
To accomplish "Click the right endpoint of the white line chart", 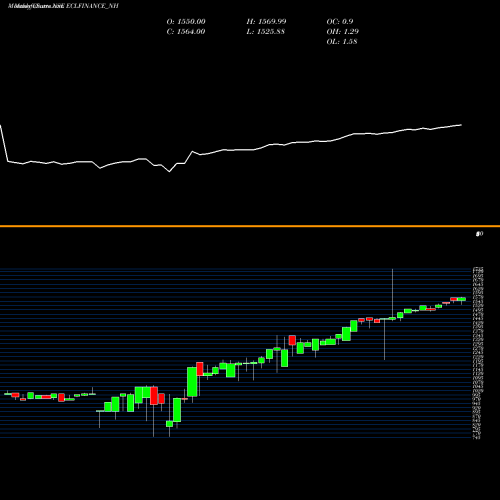I will 461,125.
